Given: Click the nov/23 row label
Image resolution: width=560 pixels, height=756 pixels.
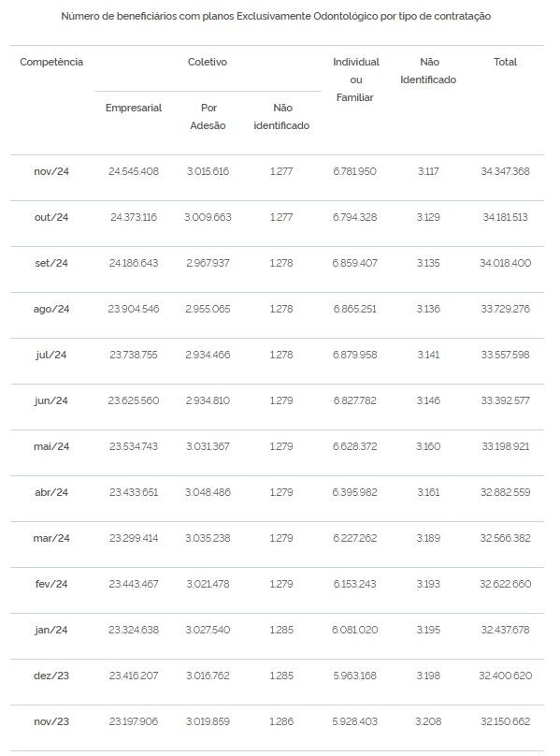Looking at the screenshot, I should click(x=51, y=721).
